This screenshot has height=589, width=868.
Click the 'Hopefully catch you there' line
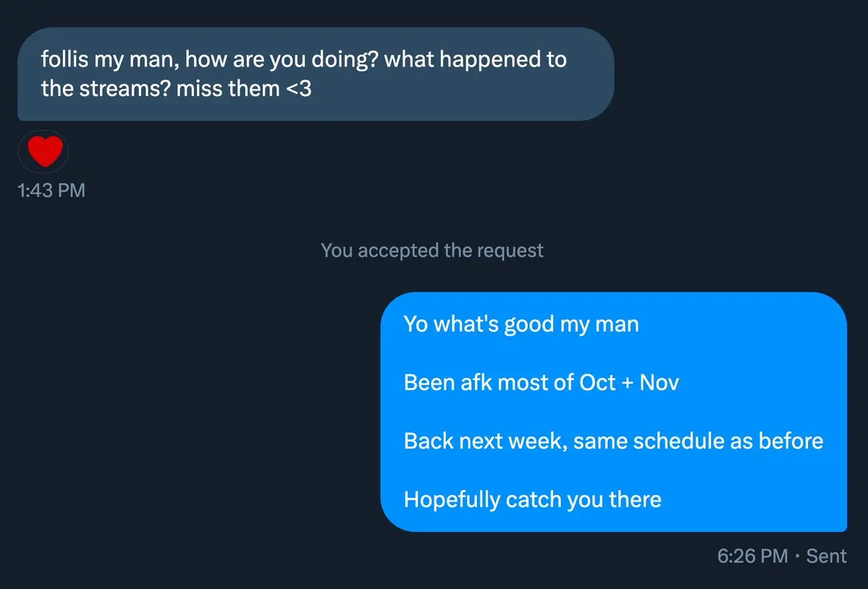[532, 499]
